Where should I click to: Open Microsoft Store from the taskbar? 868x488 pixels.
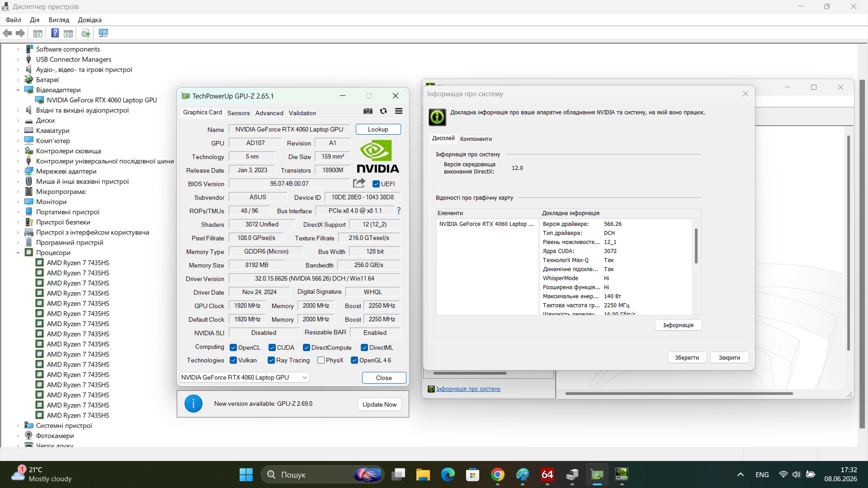tap(473, 474)
